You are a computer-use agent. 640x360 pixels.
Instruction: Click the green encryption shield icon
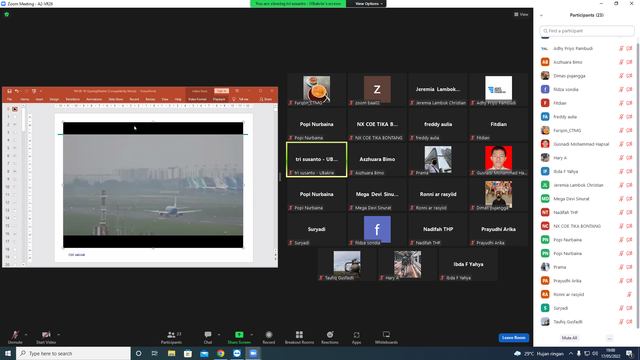click(x=7, y=14)
